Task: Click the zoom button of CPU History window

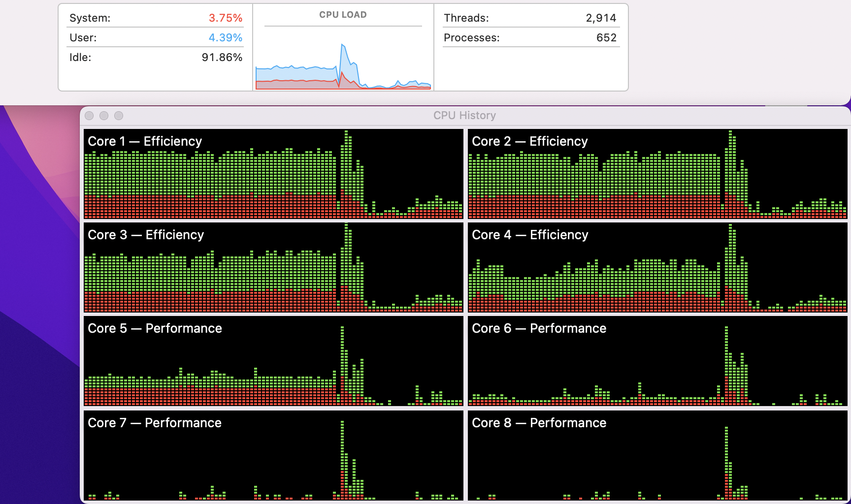Action: pyautogui.click(x=119, y=116)
